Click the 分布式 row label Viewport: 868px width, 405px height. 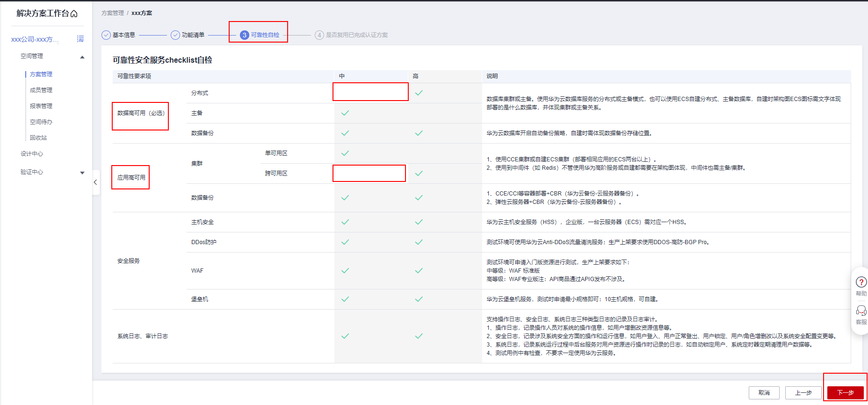200,93
